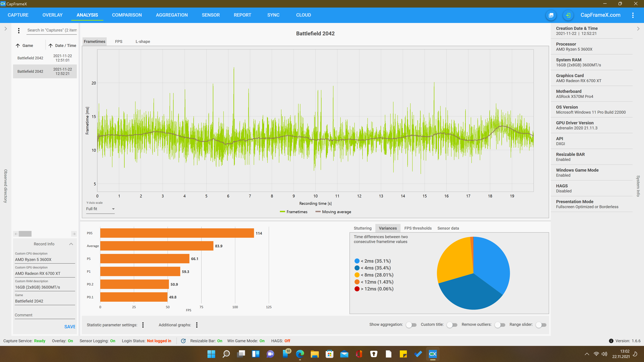This screenshot has height=362, width=644.
Task: Turn on Remove outliers switch
Action: pyautogui.click(x=500, y=325)
